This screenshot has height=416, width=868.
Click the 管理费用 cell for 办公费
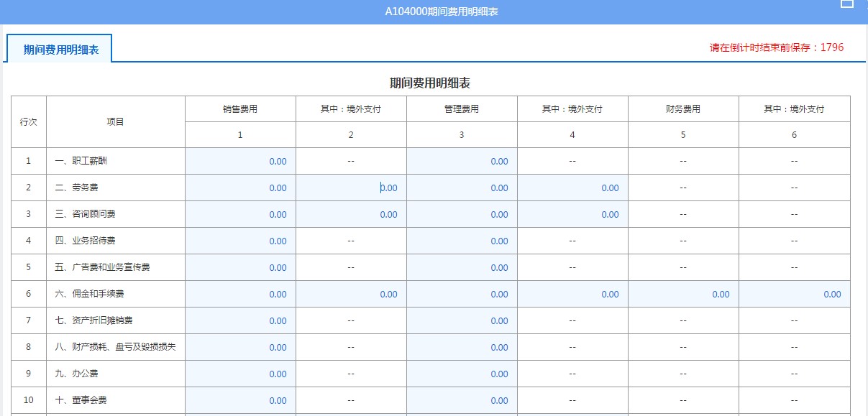462,374
